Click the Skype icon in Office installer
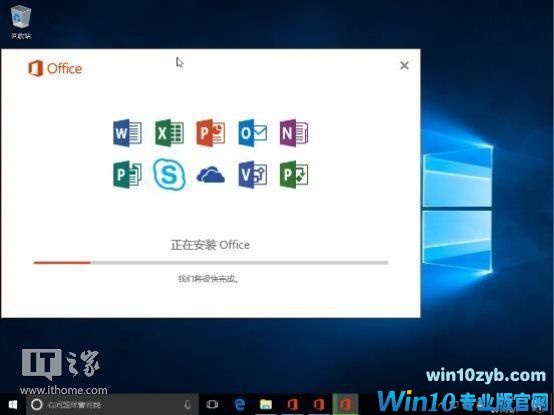 click(169, 174)
